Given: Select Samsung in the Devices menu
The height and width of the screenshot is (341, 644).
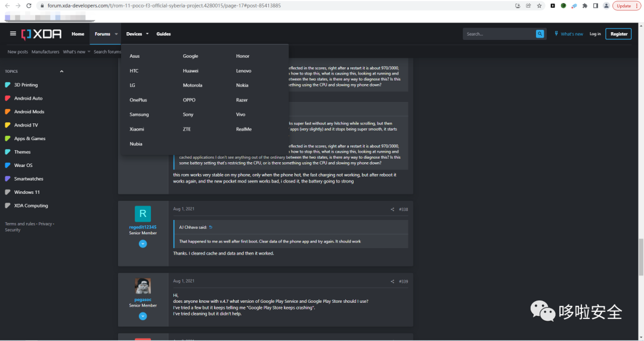Looking at the screenshot, I should 139,114.
